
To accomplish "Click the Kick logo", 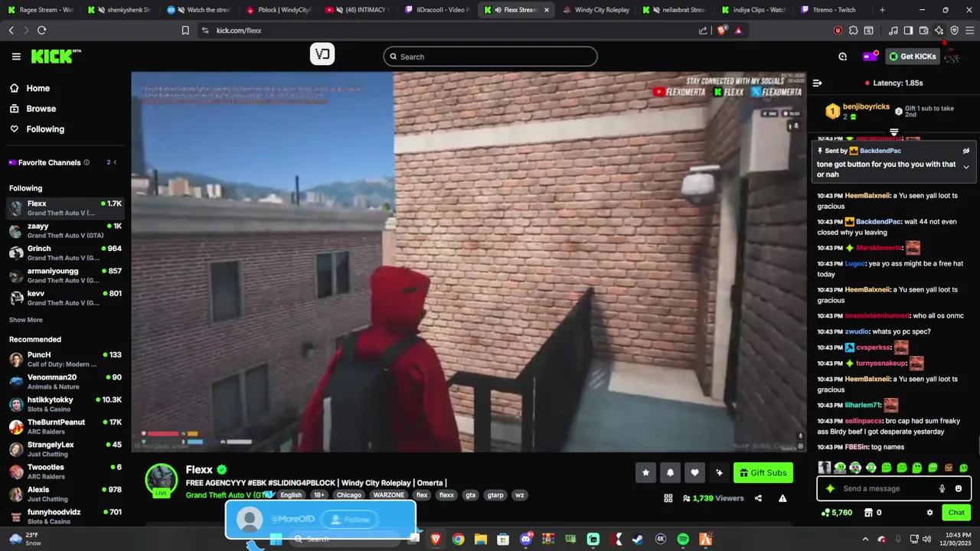I will click(x=55, y=56).
